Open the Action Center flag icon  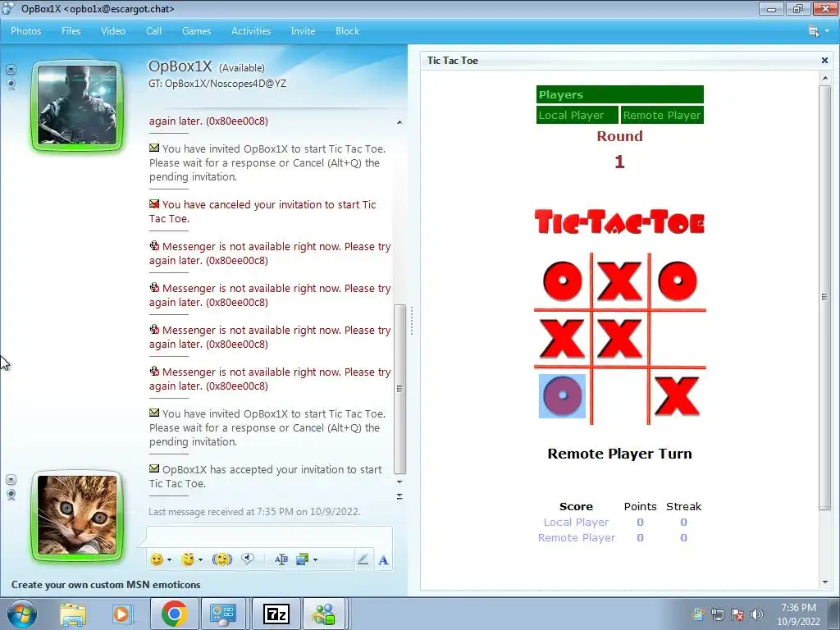tap(737, 614)
